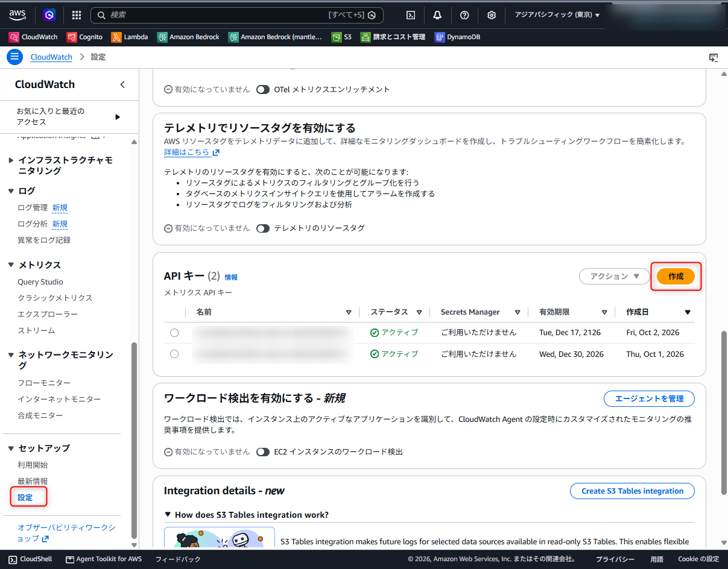This screenshot has width=728, height=569.
Task: Open ログ分析 in sidebar
Action: 33,224
